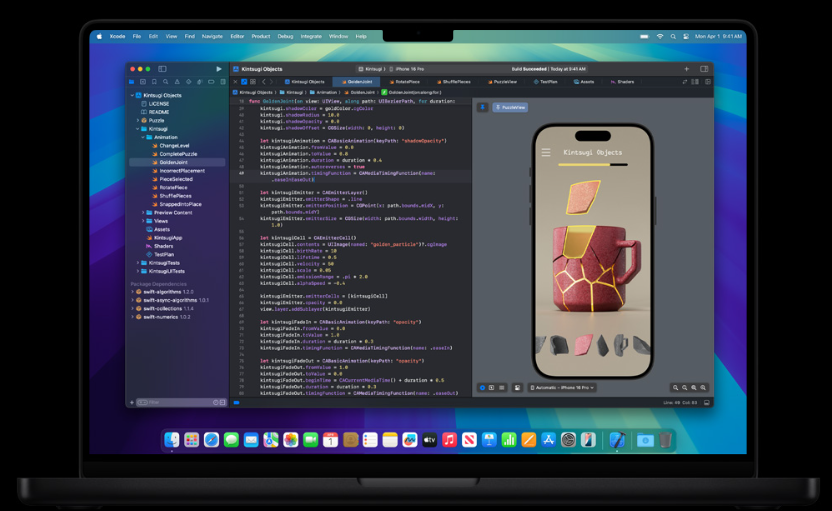832x511 pixels.
Task: Expand the Puzzle folder in navigator
Action: click(138, 120)
